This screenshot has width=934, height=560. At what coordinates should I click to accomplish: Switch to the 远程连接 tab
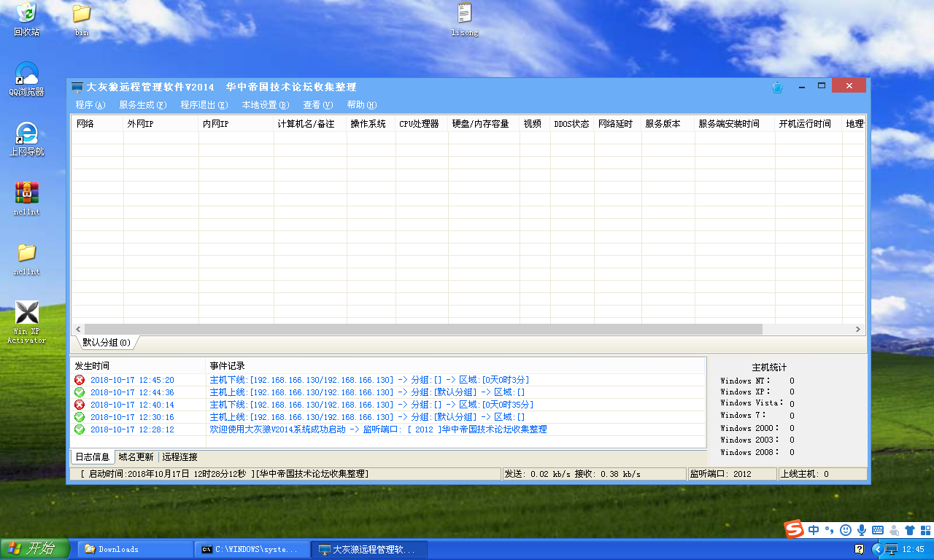tap(180, 457)
